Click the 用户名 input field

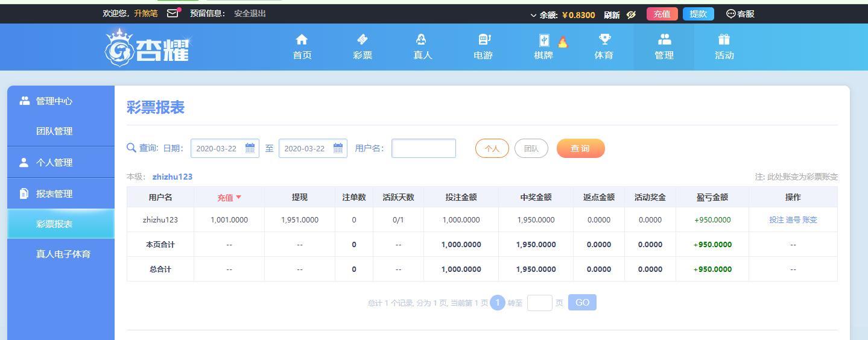[x=423, y=148]
